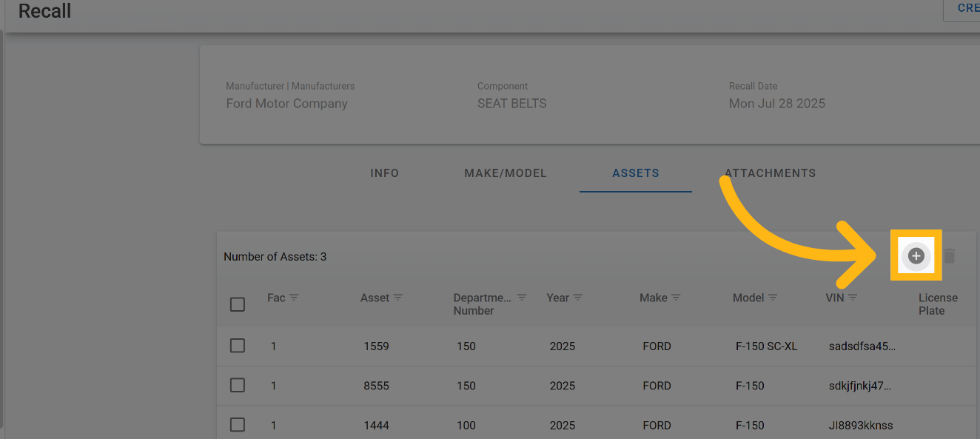Image resolution: width=980 pixels, height=439 pixels.
Task: Click the CRE button at top right
Action: pos(964,9)
